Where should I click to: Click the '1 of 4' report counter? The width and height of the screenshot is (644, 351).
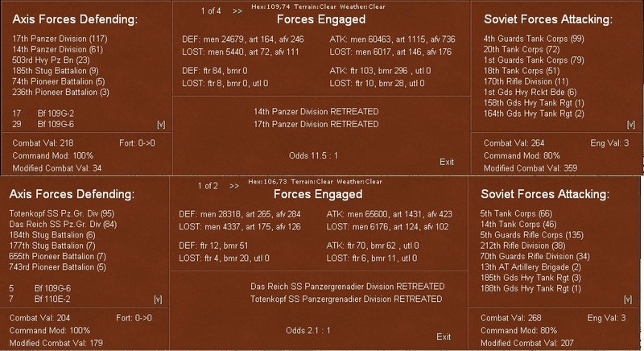tap(211, 11)
